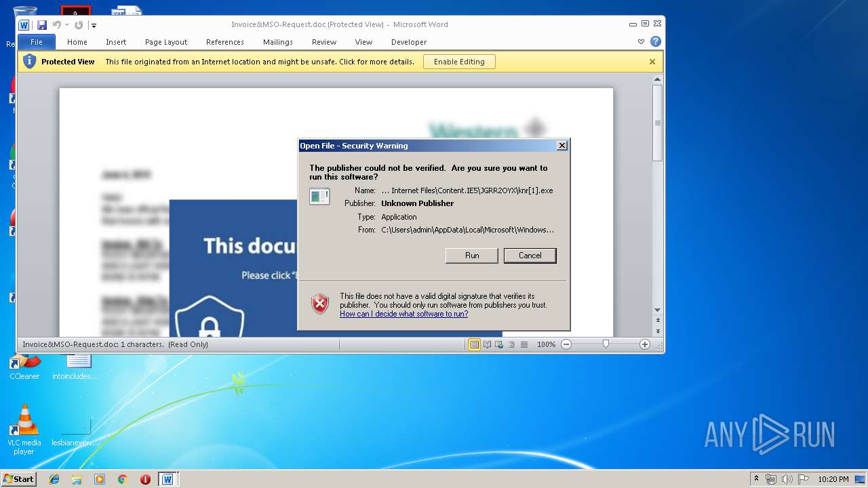Switch to the Home ribbon tab
This screenshot has width=868, height=488.
pos(77,42)
